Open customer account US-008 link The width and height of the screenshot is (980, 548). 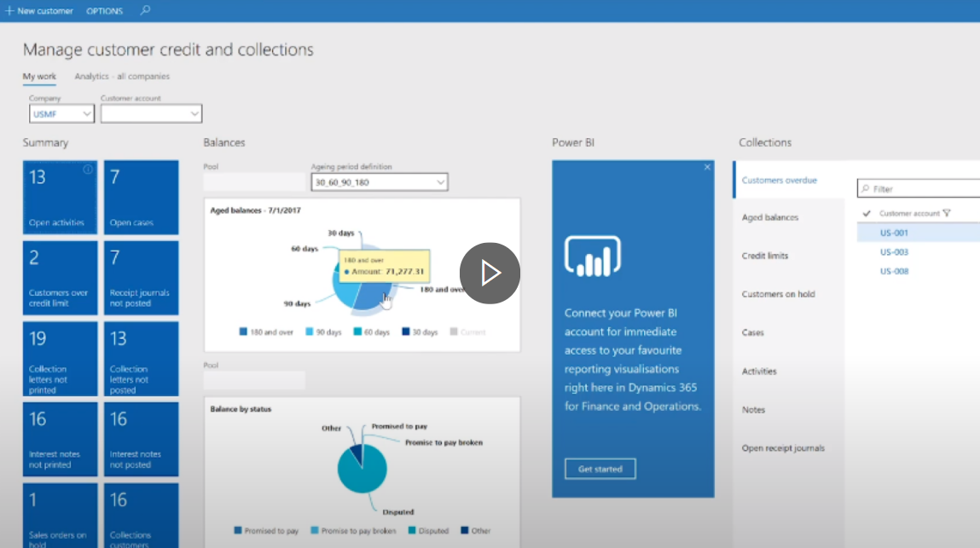click(894, 271)
